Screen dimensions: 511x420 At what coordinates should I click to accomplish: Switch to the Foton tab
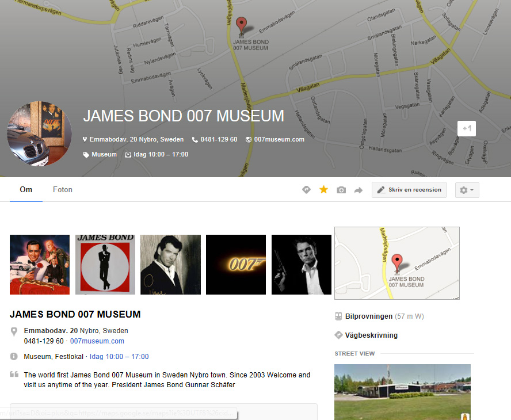pyautogui.click(x=62, y=189)
